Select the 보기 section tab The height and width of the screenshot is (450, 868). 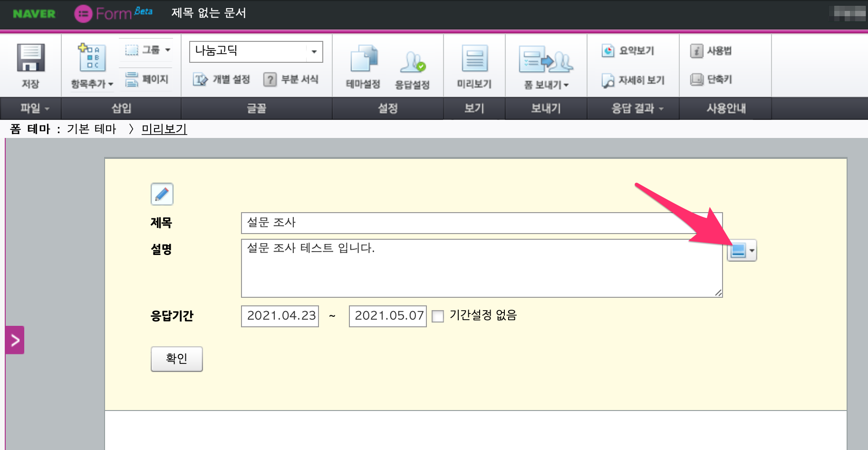pos(474,108)
